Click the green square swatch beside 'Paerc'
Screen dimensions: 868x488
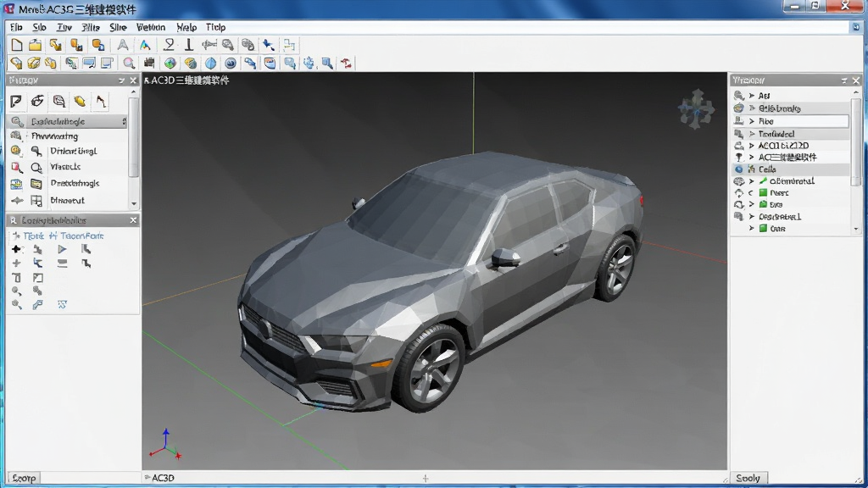(x=764, y=192)
